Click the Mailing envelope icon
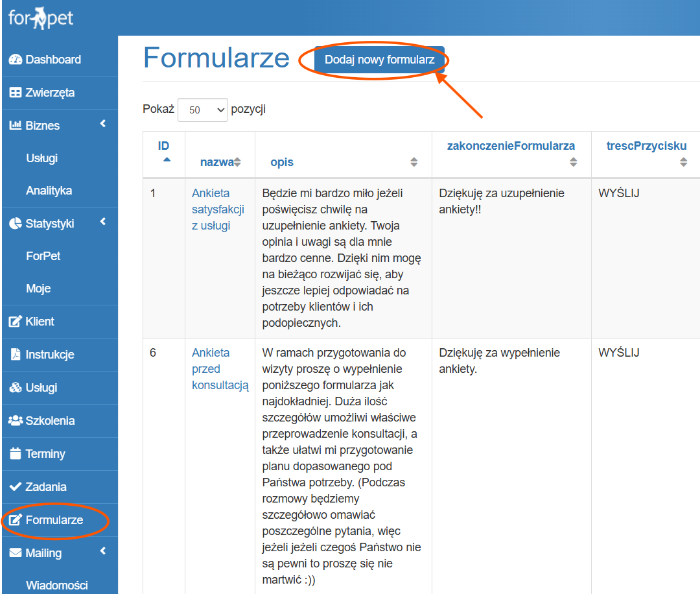This screenshot has height=594, width=700. (x=15, y=552)
